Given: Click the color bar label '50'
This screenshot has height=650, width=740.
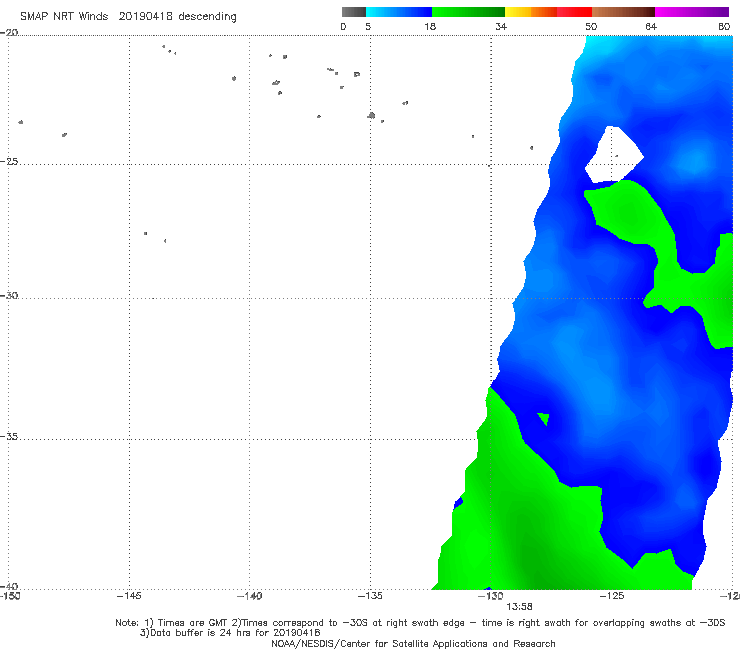Looking at the screenshot, I should coord(591,26).
